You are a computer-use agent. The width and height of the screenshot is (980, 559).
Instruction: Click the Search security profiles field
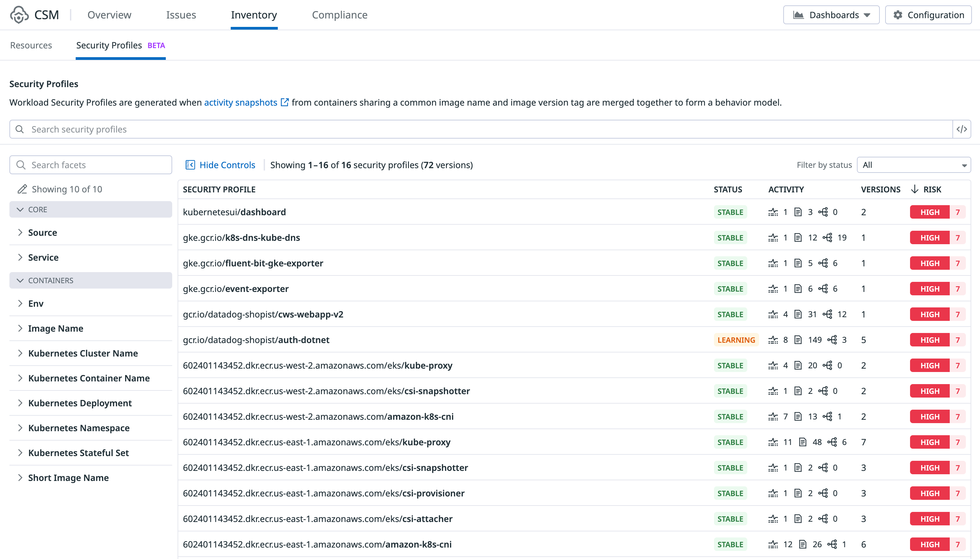[480, 129]
